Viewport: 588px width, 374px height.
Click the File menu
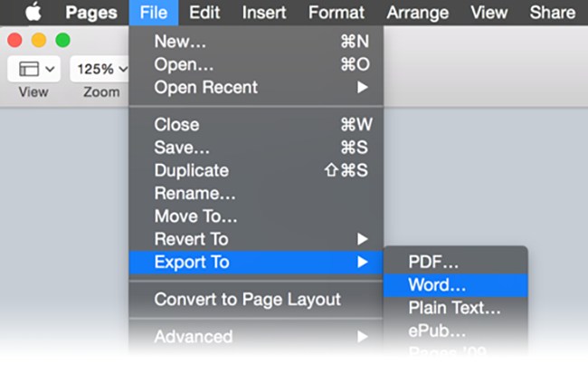click(154, 13)
